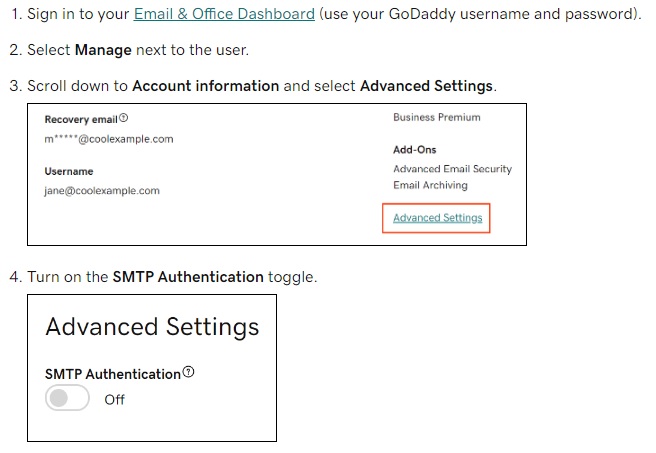Click the Email Archiving add-on
The height and width of the screenshot is (453, 656).
coord(430,185)
